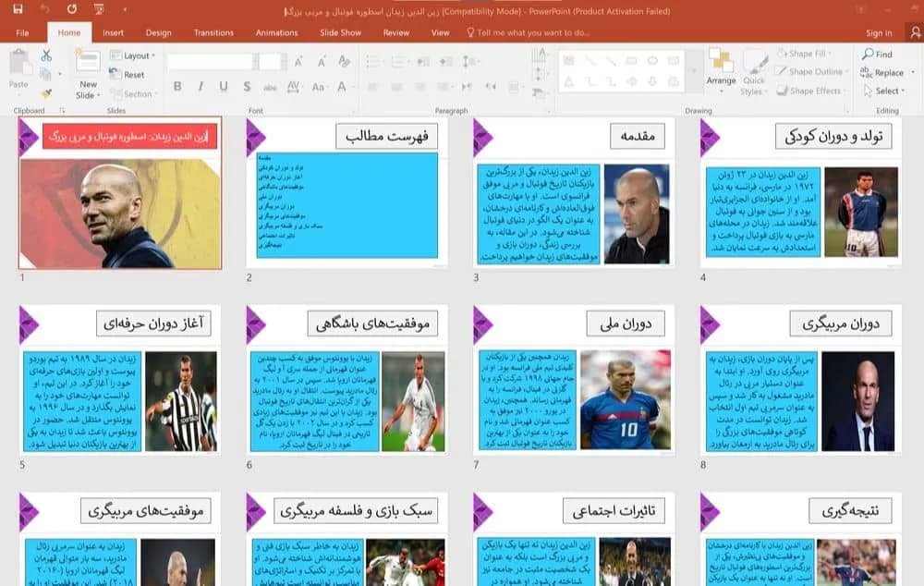Open character spacing AV icon
The height and width of the screenshot is (586, 924).
(x=294, y=87)
